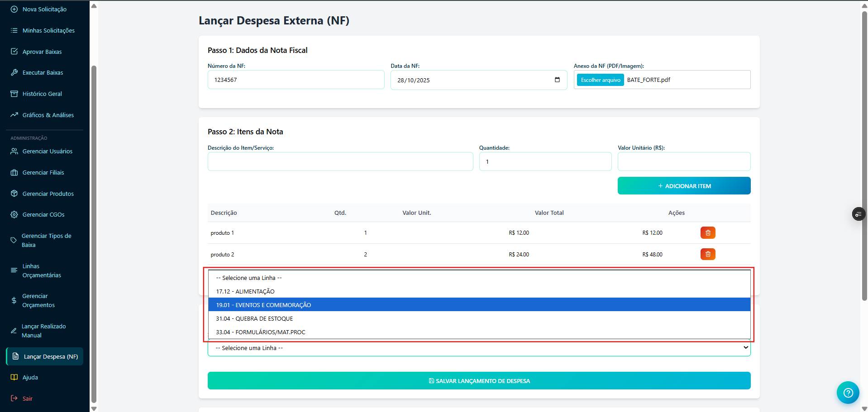This screenshot has height=412, width=868.
Task: Focus the Descrição do Item/Serviço field
Action: point(340,162)
